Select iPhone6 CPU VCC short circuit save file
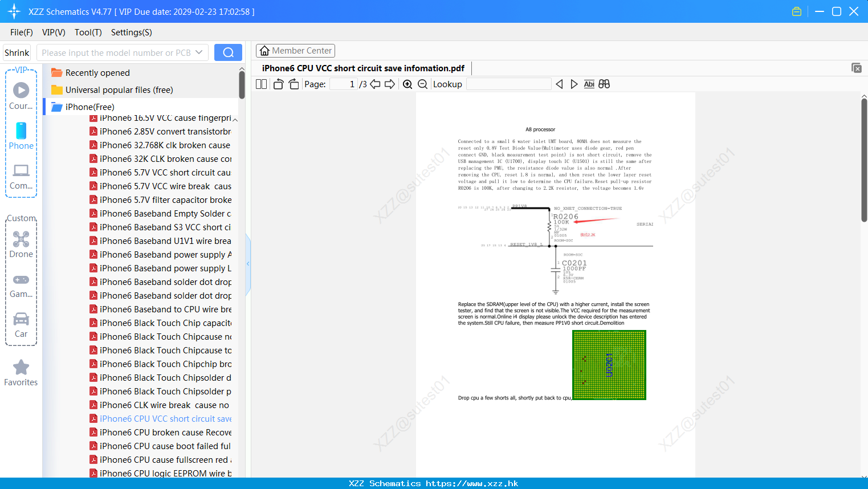The width and height of the screenshot is (868, 489). (160, 419)
